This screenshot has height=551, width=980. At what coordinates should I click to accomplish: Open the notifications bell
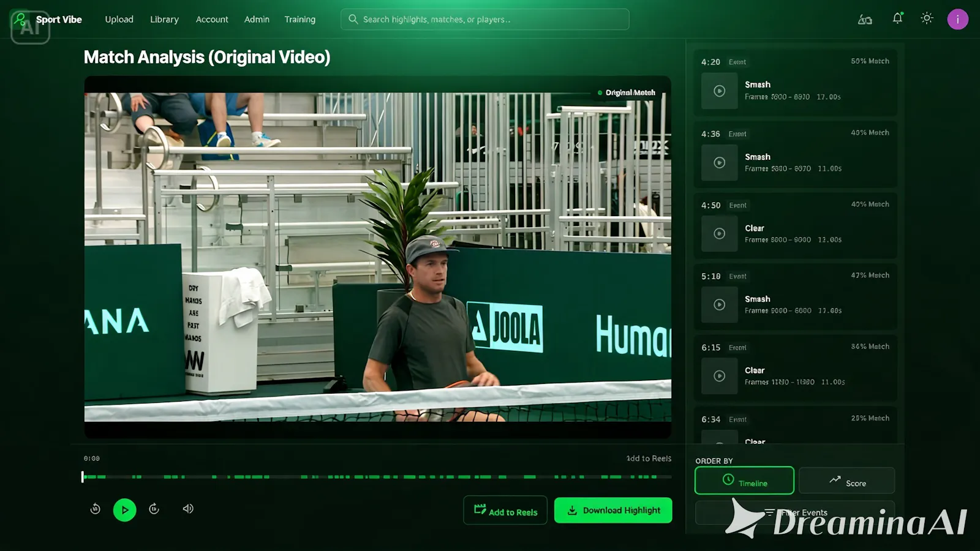(897, 18)
